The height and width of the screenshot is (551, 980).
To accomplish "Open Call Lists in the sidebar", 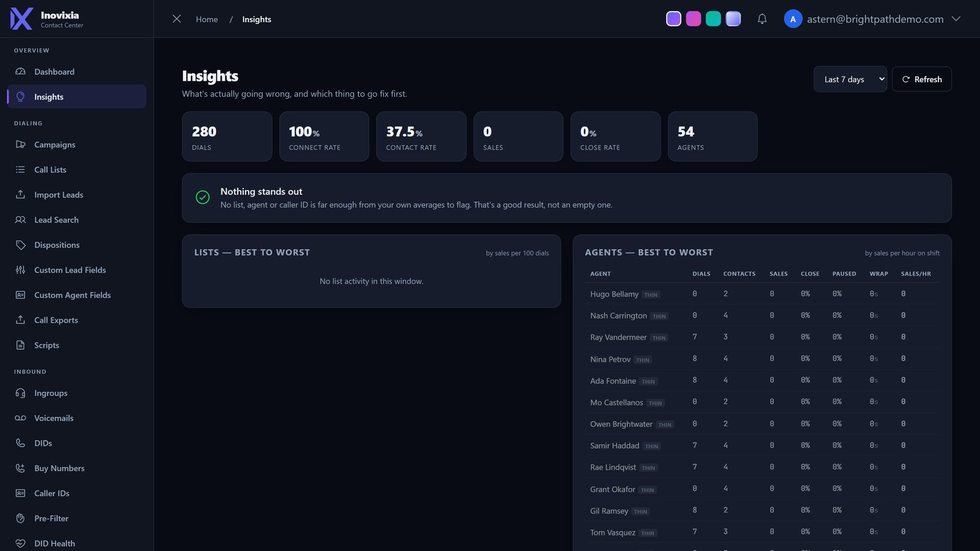I will pyautogui.click(x=77, y=170).
